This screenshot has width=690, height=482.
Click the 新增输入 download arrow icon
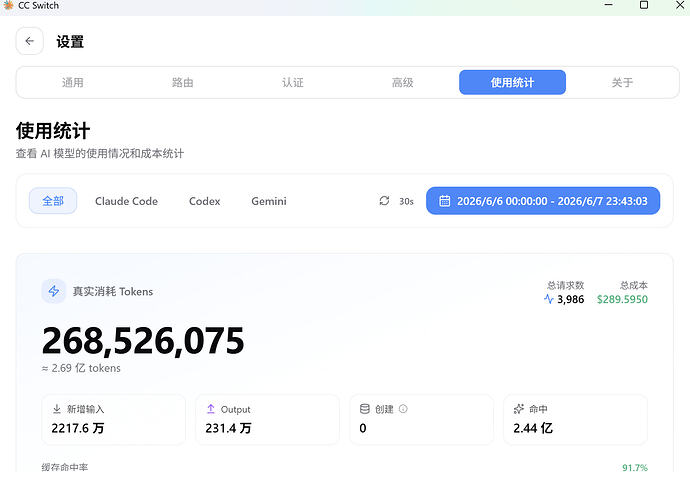pyautogui.click(x=57, y=409)
